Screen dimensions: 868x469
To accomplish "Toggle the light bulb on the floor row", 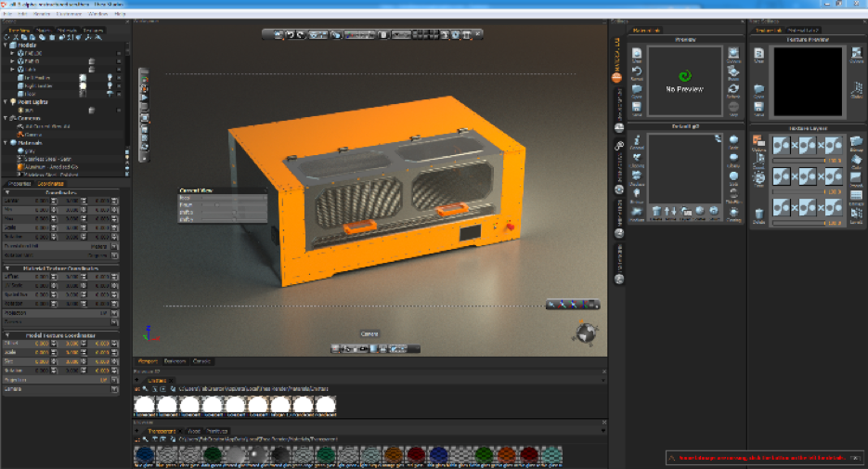I will (109, 93).
